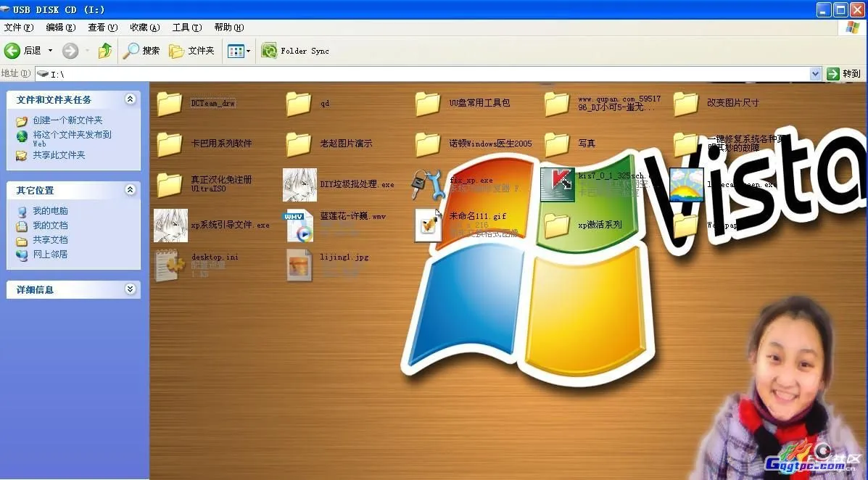Click the 创建一个新文件夹 link
Screen dimensions: 868x480
tap(67, 120)
